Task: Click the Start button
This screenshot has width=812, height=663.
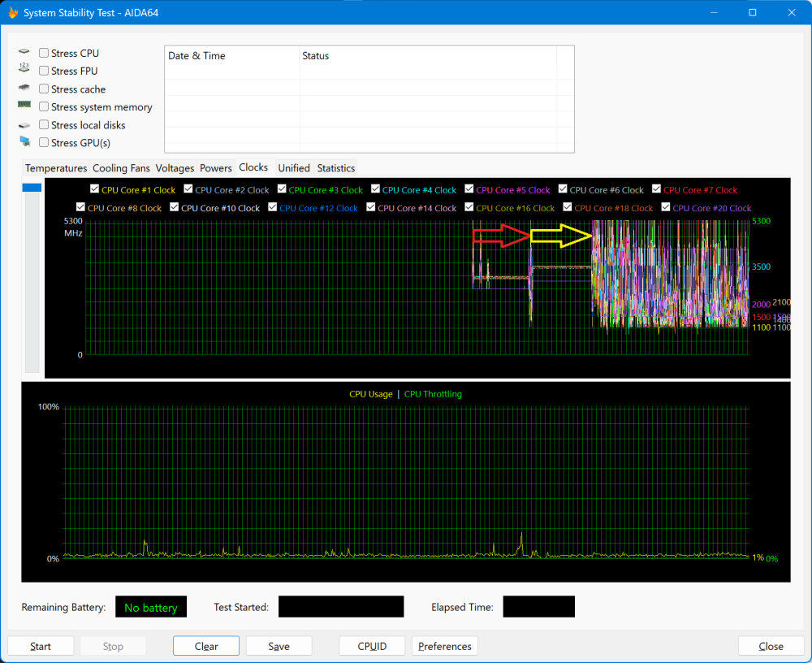Action: pos(41,646)
